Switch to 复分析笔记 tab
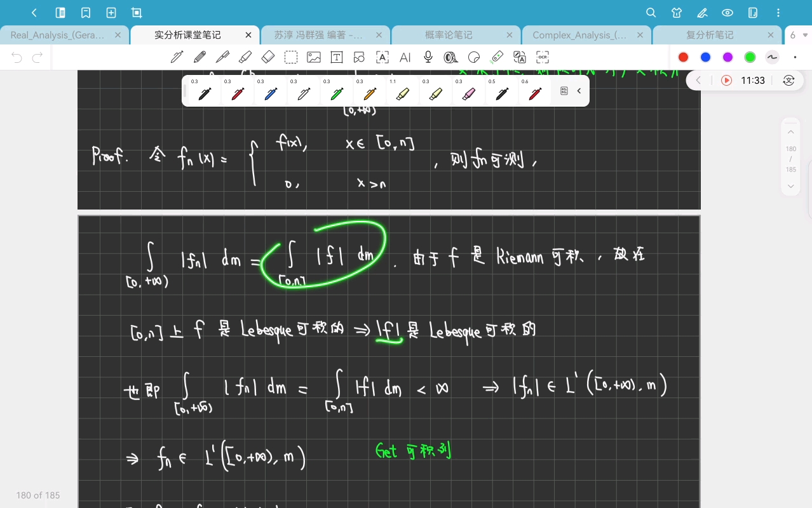Image resolution: width=812 pixels, height=508 pixels. [x=710, y=35]
